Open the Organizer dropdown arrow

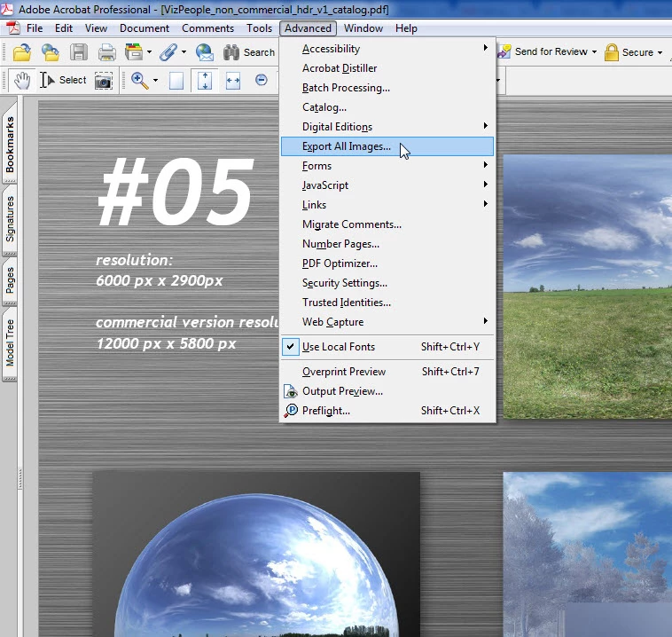(x=149, y=52)
